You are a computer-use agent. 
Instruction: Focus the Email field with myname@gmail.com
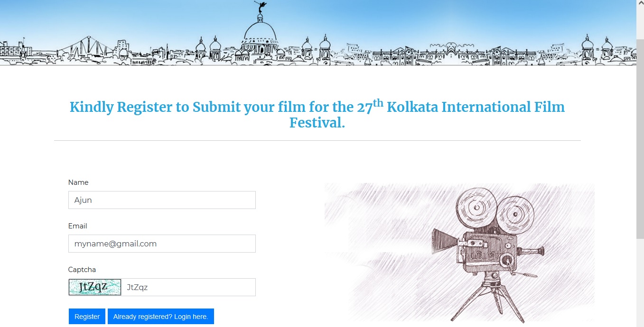(162, 244)
